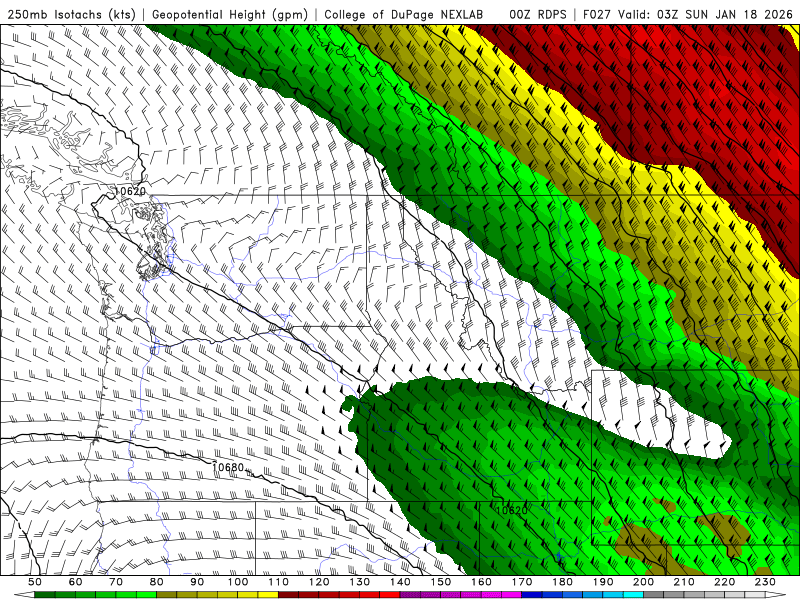Viewport: 800px width, 600px height.
Task: Click the '00Z RDPS' model run label
Action: click(x=538, y=14)
